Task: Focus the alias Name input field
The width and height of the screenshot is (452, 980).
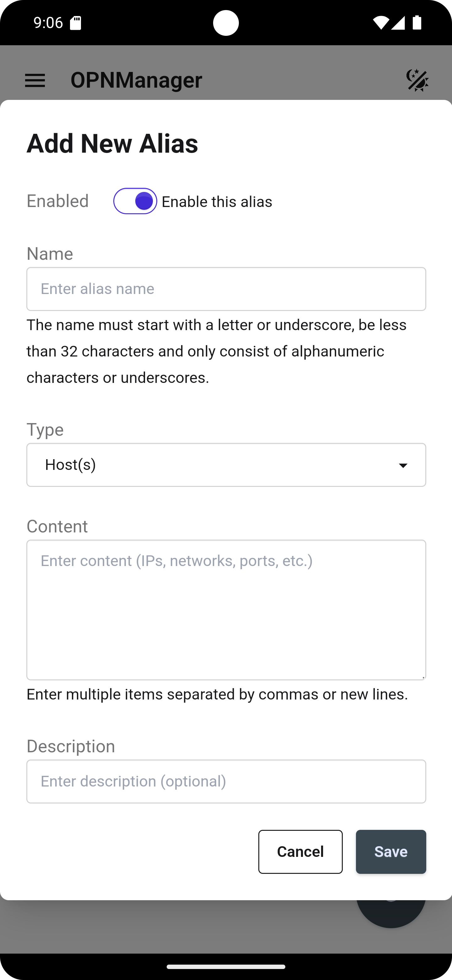Action: [x=226, y=289]
